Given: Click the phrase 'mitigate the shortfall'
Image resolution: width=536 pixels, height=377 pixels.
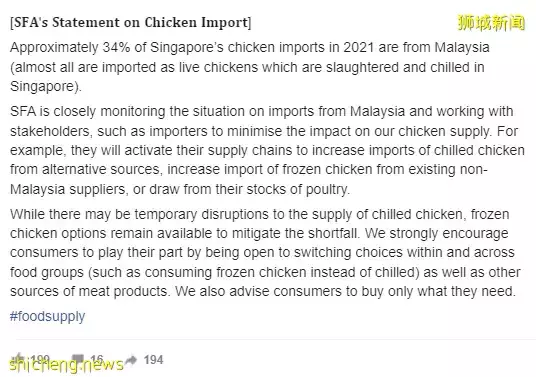Looking at the screenshot, I should point(295,233).
